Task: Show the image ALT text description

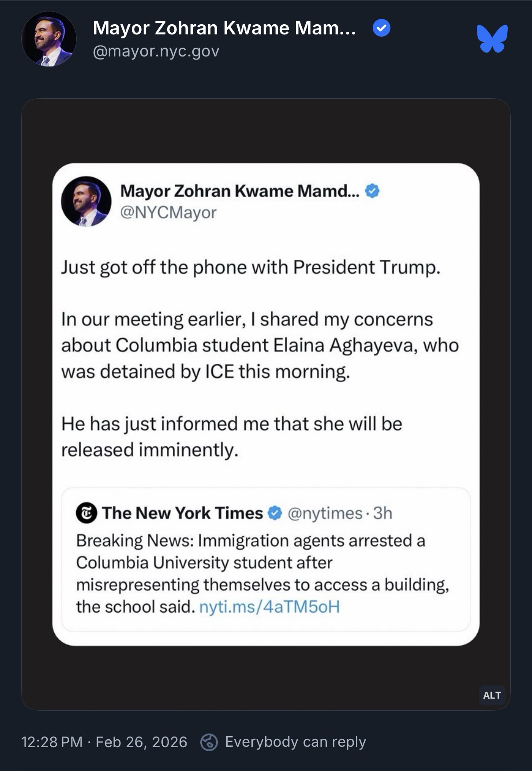Action: point(492,696)
